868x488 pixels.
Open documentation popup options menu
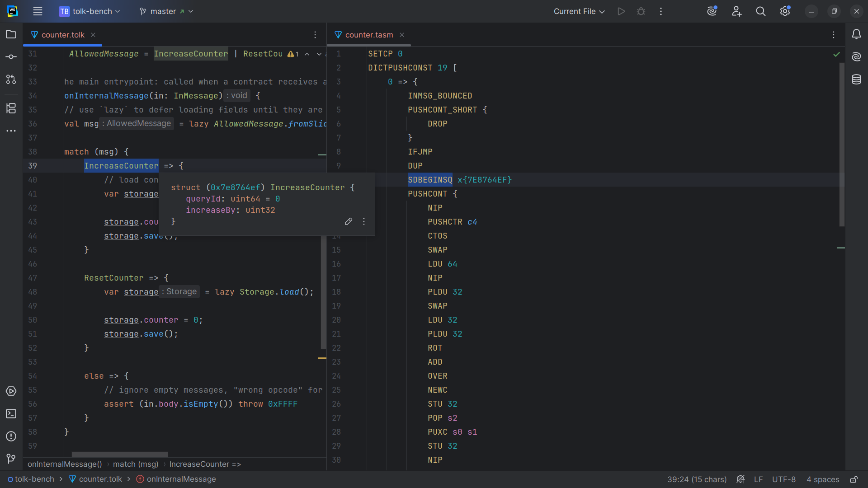[364, 221]
